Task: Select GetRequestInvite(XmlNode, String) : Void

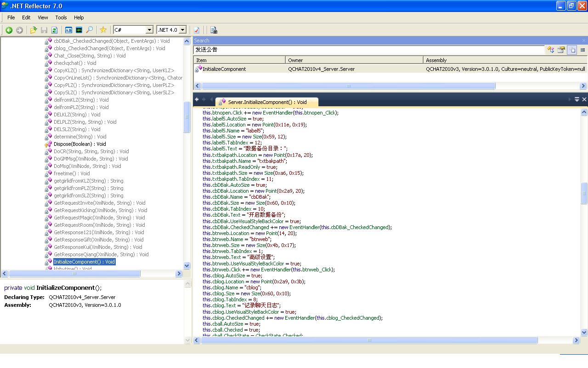Action: pyautogui.click(x=99, y=203)
